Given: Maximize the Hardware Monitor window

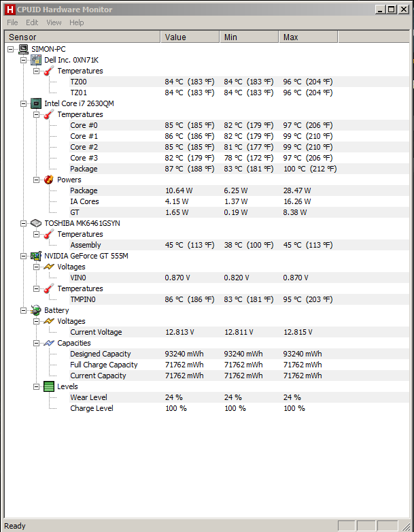Looking at the screenshot, I should 392,10.
